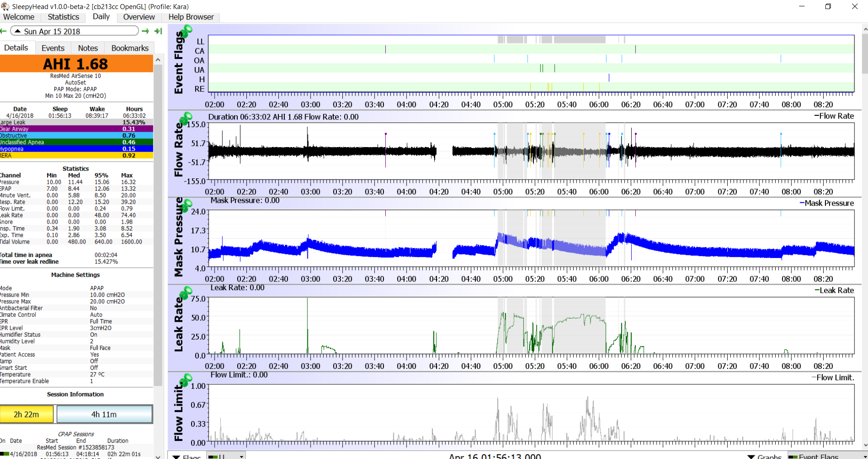Click the Flow Rate legend label
This screenshot has width=868, height=459.
834,116
